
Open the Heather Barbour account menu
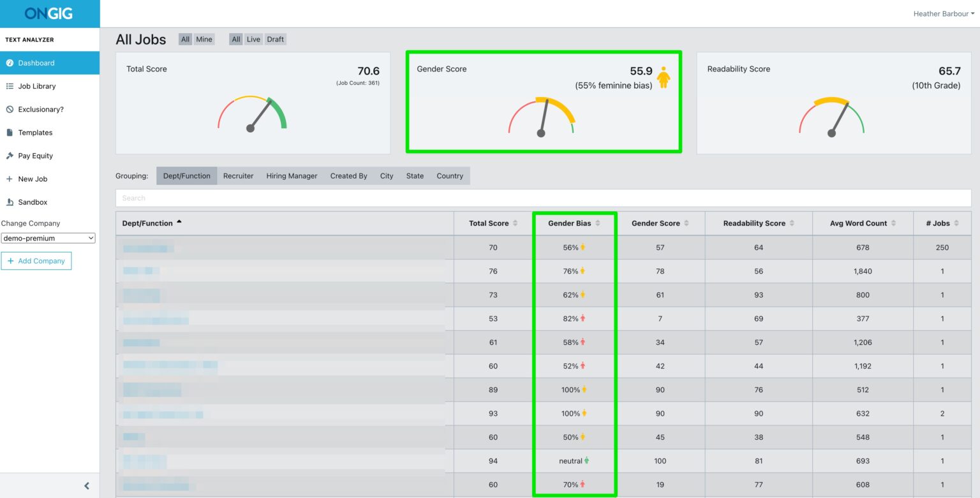point(943,13)
